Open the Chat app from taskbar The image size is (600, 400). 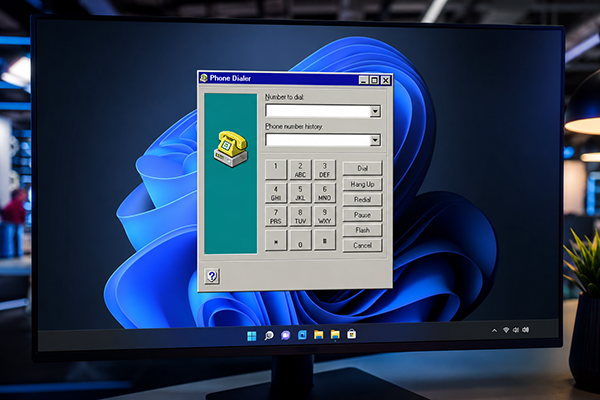(x=285, y=335)
